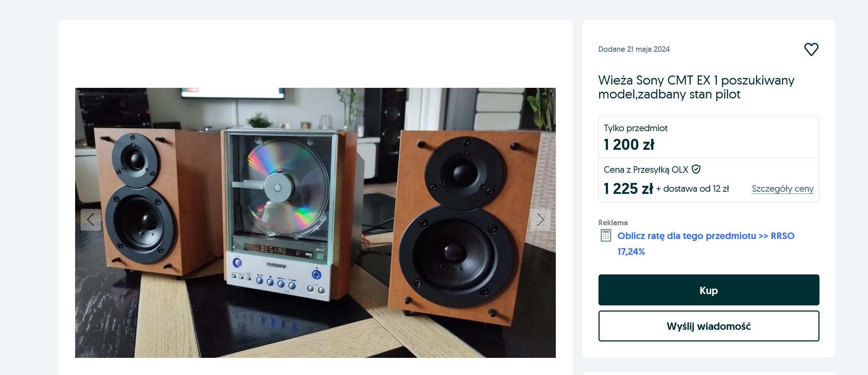Buy the item with Kup button
This screenshot has height=375, width=868.
pos(709,290)
